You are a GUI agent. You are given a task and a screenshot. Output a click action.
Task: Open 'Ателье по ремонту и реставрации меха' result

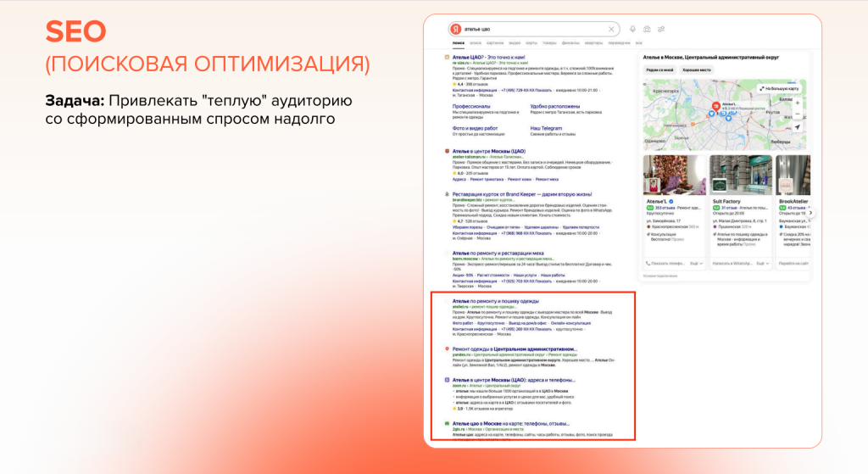[x=498, y=253]
